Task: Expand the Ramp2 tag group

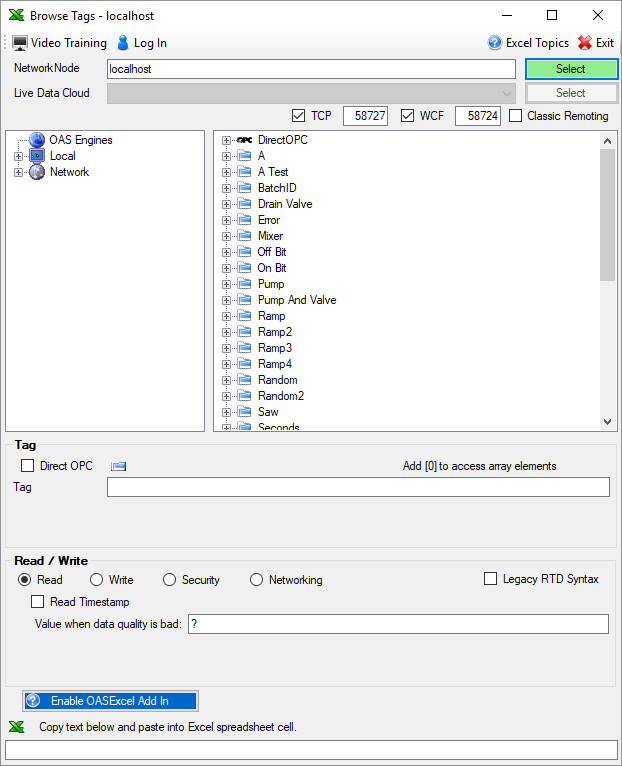Action: pos(227,332)
